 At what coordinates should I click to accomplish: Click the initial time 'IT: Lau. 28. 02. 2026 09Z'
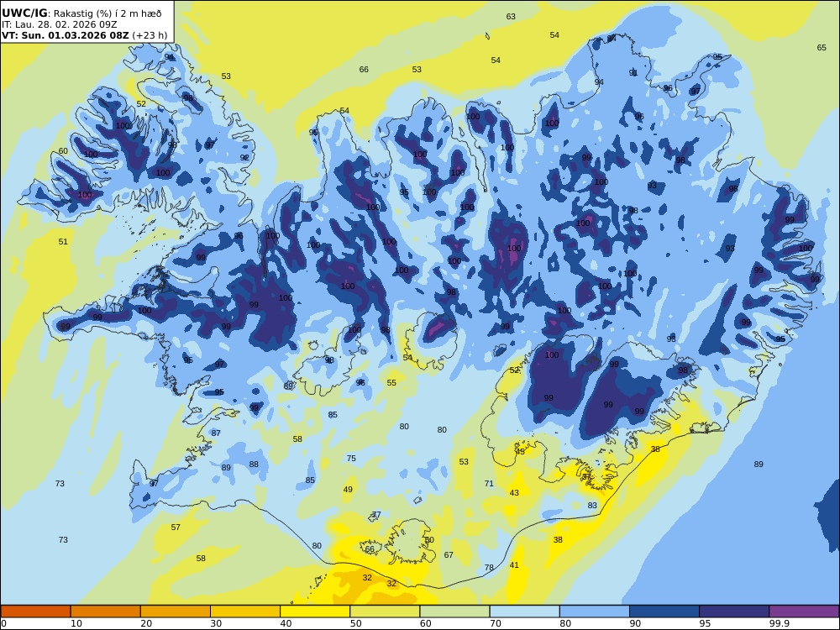tap(60, 24)
